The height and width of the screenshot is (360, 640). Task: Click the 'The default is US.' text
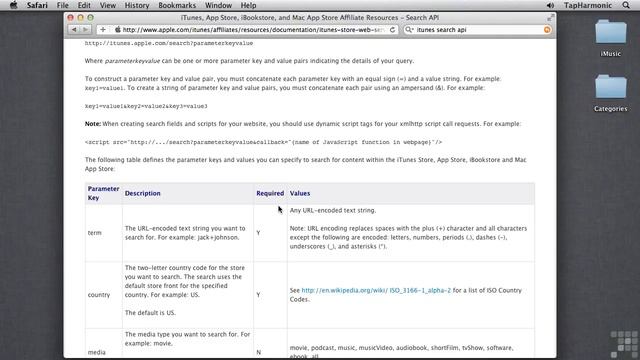click(150, 313)
